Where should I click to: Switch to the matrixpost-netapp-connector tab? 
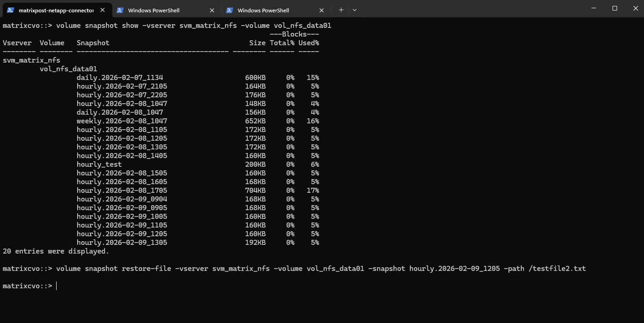point(56,10)
